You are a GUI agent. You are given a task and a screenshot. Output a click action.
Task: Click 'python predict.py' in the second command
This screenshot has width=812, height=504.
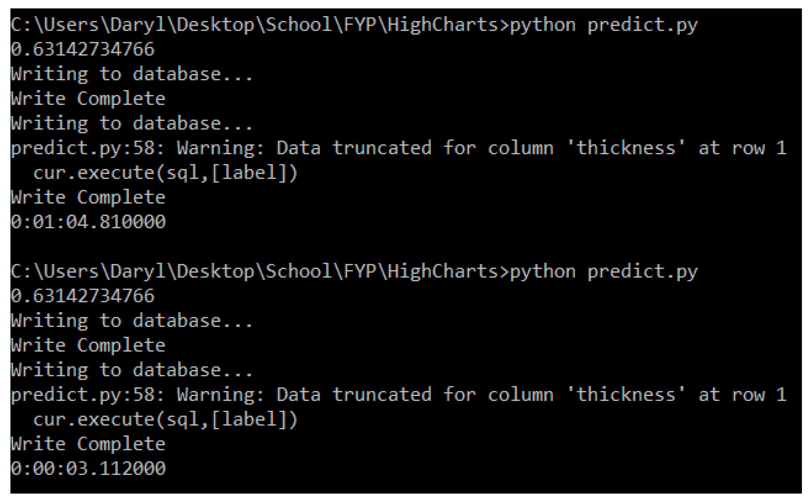pos(604,272)
